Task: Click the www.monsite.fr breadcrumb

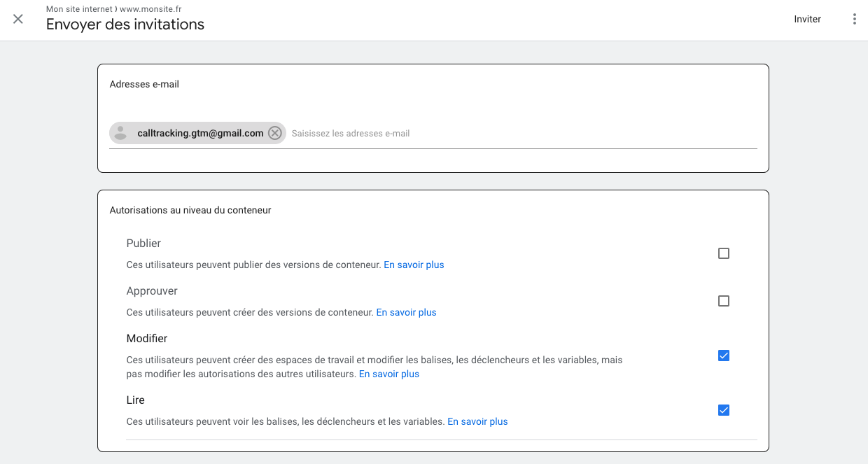Action: (x=149, y=9)
